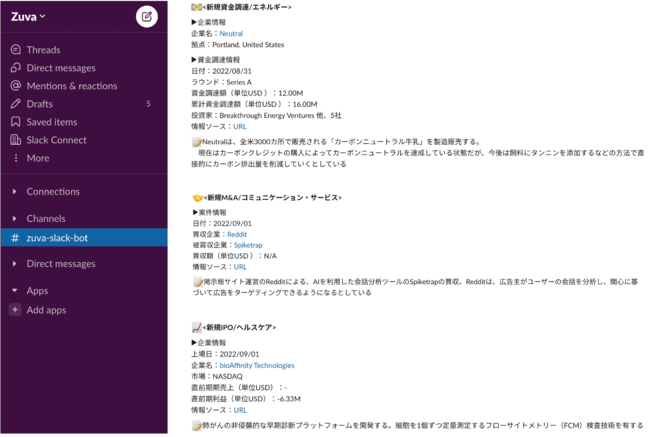Click the Mentions & reactions at-sign icon
This screenshot has width=650, height=437.
coord(16,86)
